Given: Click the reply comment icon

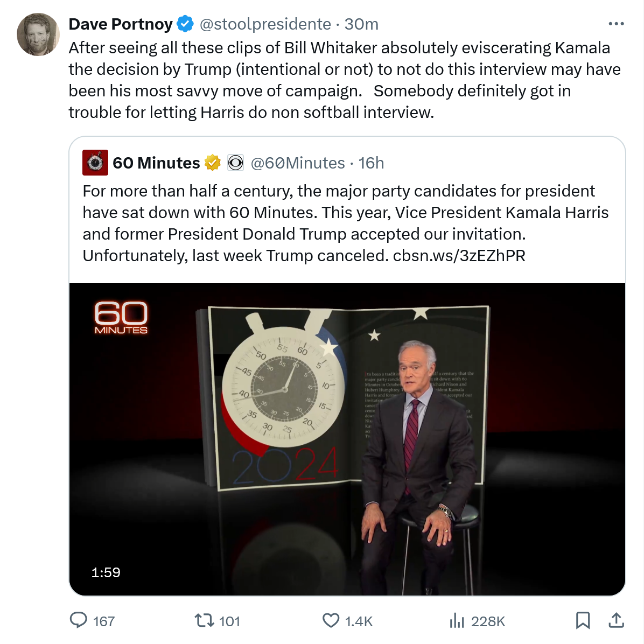Looking at the screenshot, I should (x=79, y=620).
